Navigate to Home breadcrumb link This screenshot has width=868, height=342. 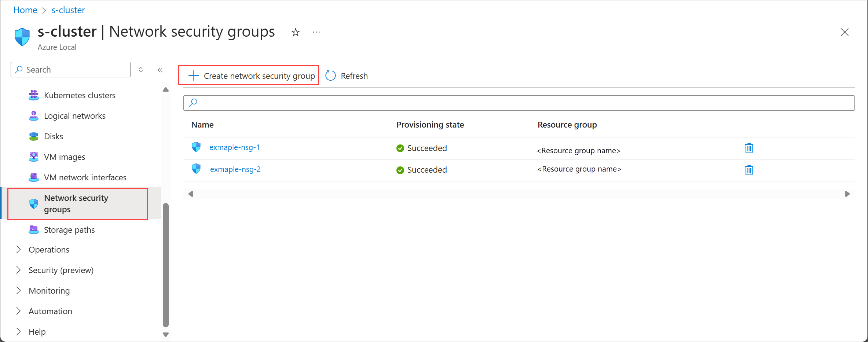click(25, 10)
